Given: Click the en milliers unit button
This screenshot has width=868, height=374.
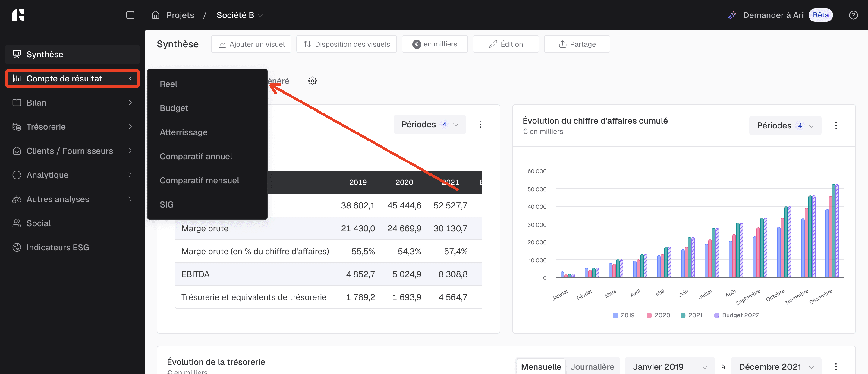Looking at the screenshot, I should pos(435,44).
